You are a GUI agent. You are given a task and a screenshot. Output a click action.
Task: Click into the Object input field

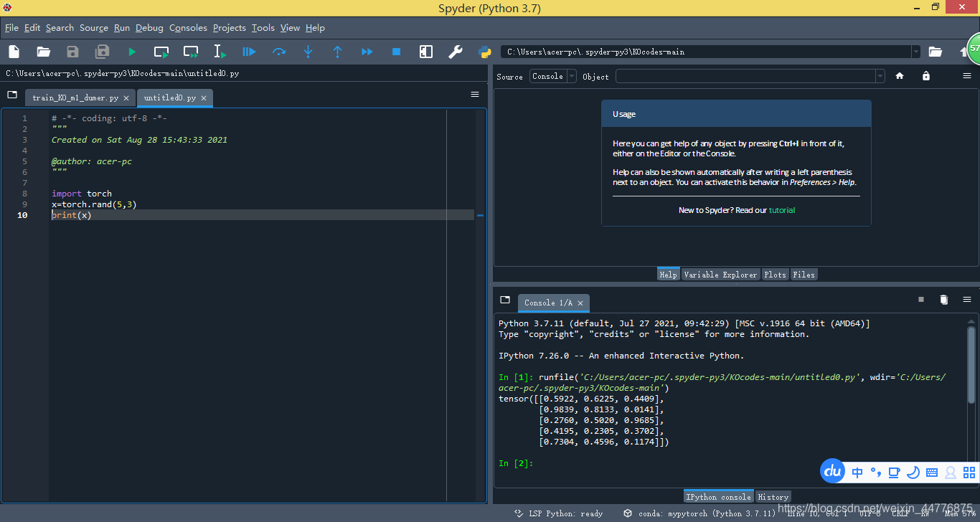(x=745, y=76)
